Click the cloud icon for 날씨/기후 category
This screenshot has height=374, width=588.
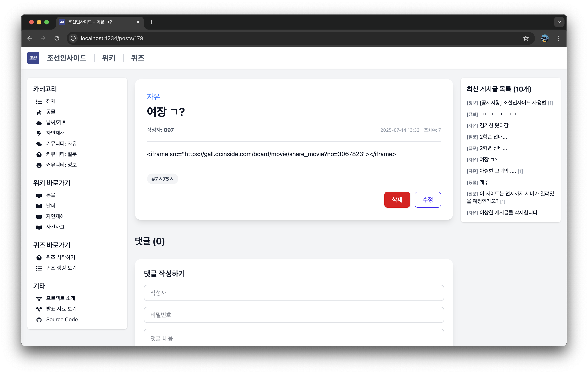point(39,123)
